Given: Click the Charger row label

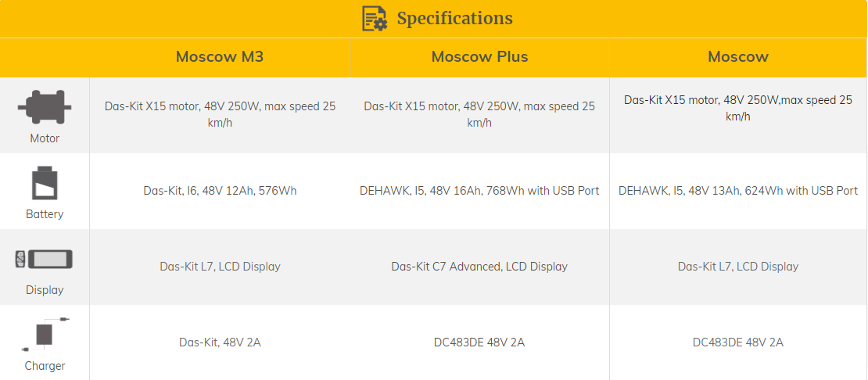Looking at the screenshot, I should pos(45,366).
